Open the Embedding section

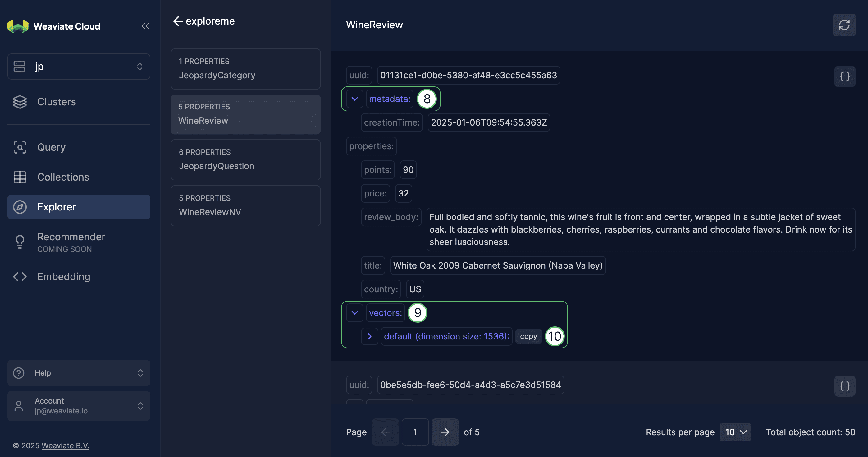coord(79,277)
